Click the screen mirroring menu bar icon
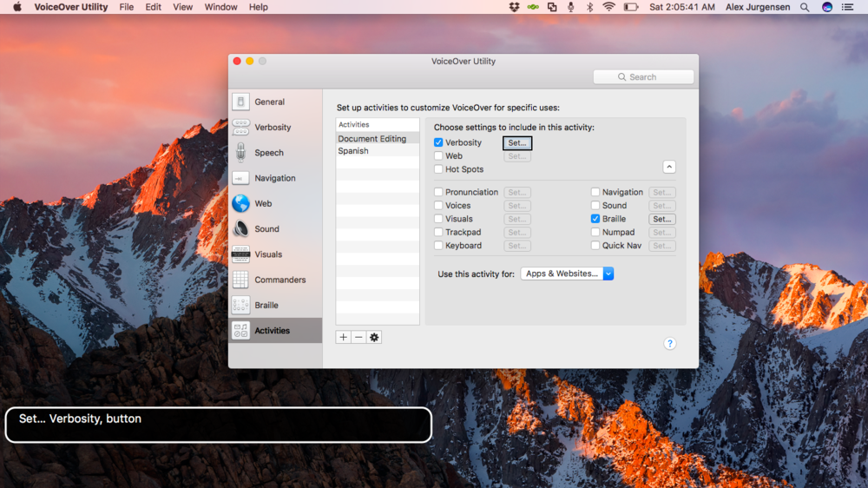Image resolution: width=868 pixels, height=488 pixels. coord(552,7)
